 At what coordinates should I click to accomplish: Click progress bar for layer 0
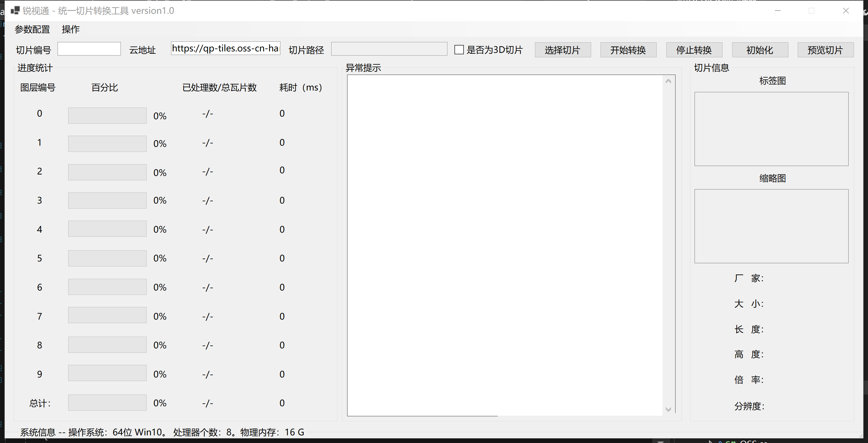(x=107, y=115)
